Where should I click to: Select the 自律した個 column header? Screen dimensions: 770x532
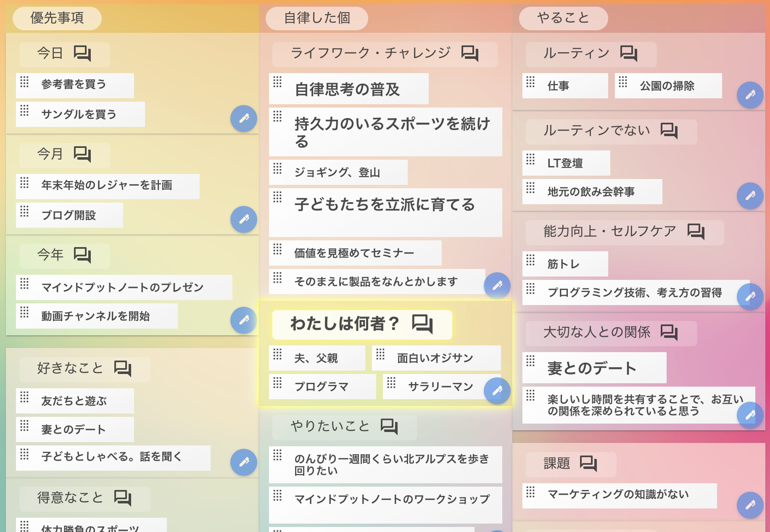[x=317, y=18]
